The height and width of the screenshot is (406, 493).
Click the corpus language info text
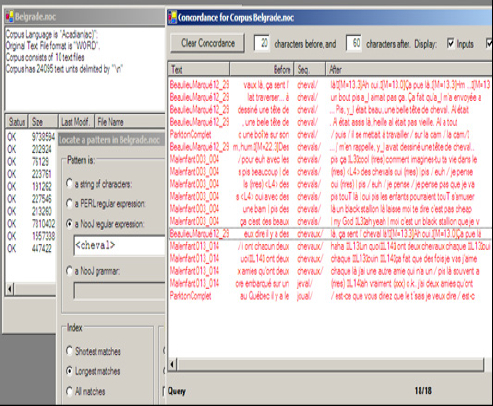51,34
